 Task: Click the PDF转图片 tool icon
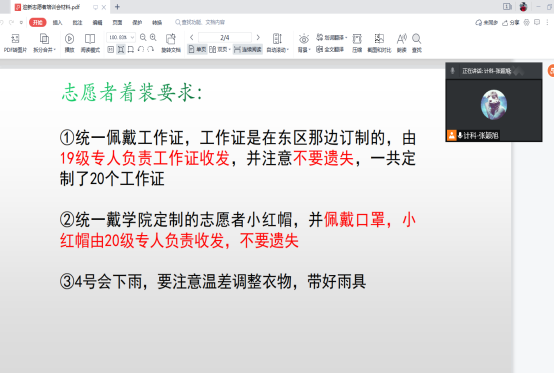click(15, 39)
